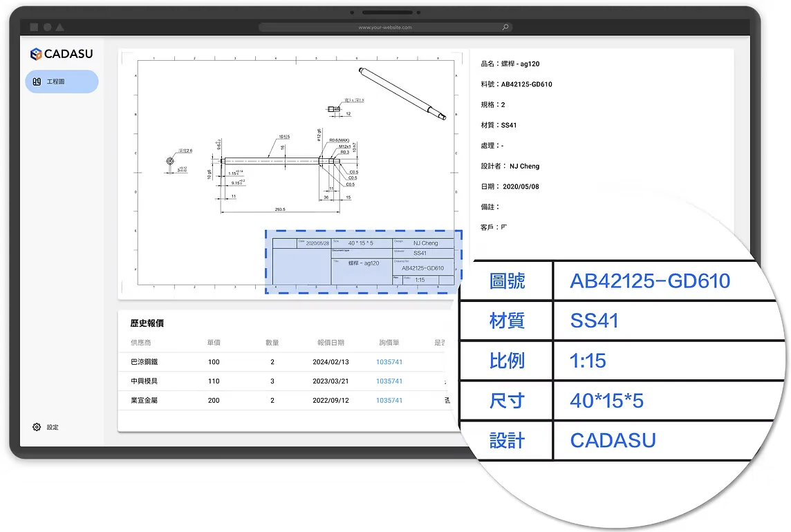Click quote date 2022/09/12
791x532 pixels.
(331, 401)
